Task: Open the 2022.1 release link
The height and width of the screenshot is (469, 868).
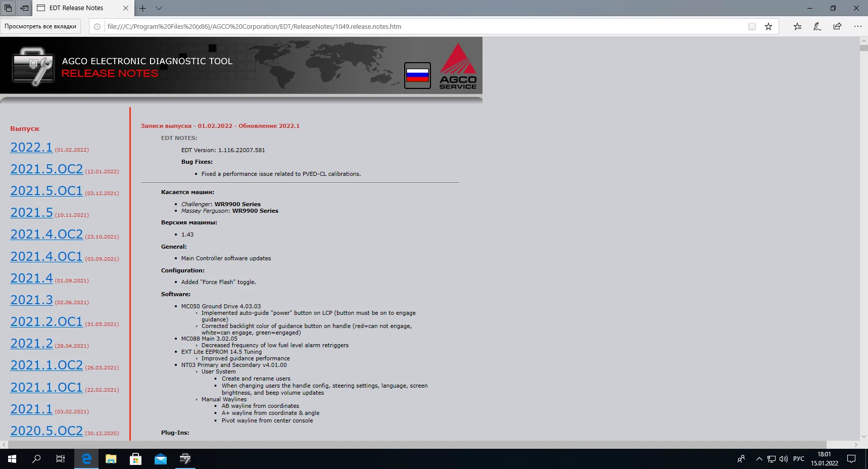Action: point(31,147)
